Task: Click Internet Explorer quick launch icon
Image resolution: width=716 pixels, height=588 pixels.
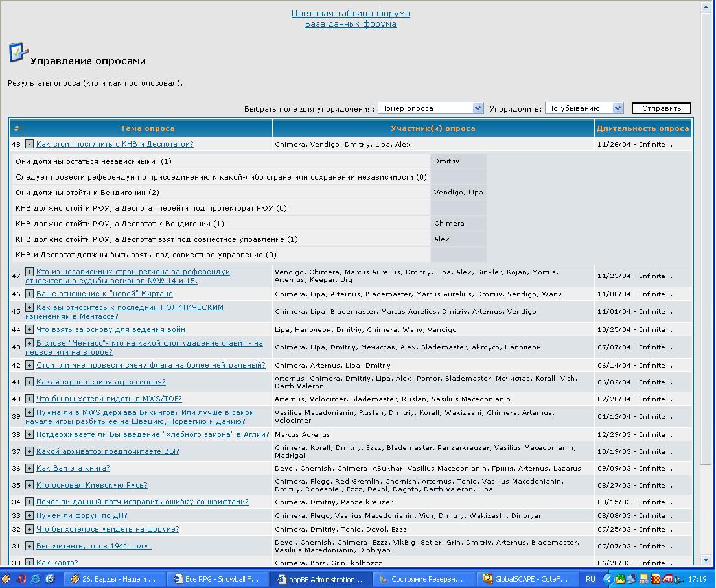Action: (36, 579)
